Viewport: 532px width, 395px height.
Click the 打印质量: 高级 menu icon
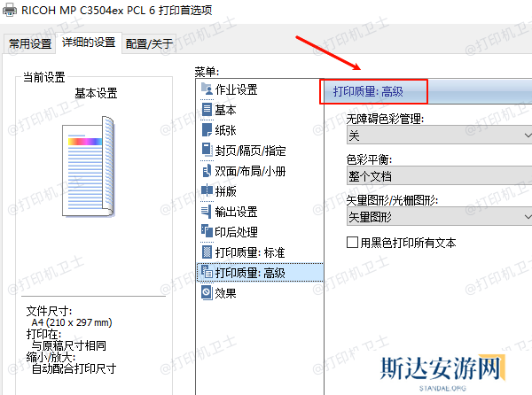tap(207, 272)
